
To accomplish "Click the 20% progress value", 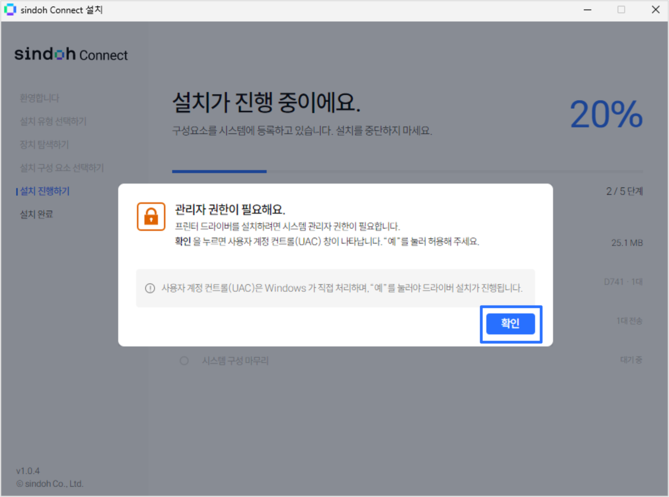I will [606, 114].
